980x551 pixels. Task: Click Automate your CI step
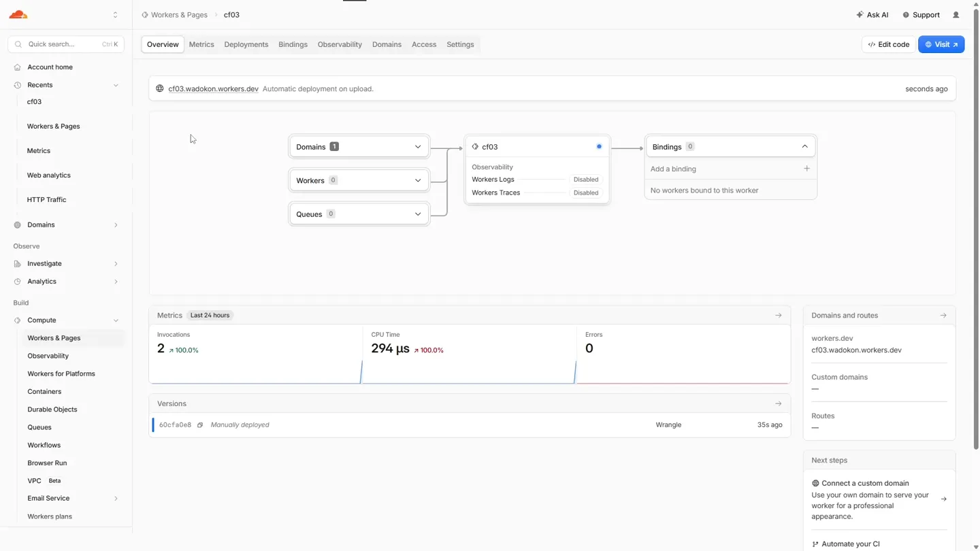tap(850, 544)
